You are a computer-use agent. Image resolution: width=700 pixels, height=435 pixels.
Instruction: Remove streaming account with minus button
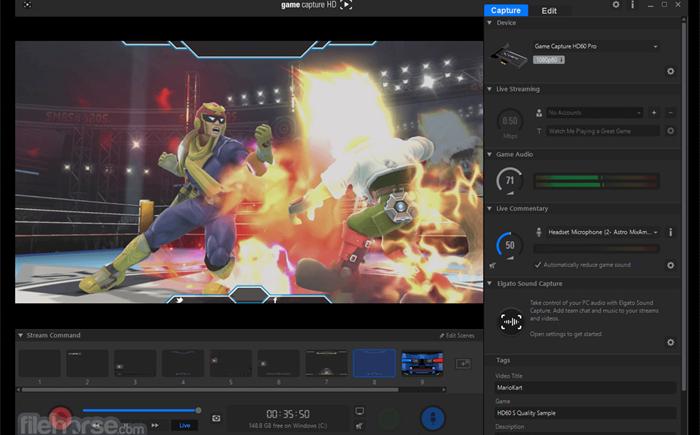[670, 113]
